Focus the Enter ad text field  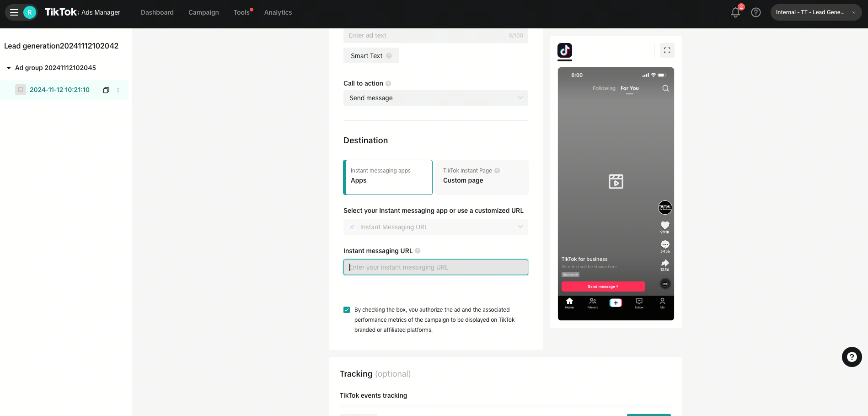pos(436,36)
